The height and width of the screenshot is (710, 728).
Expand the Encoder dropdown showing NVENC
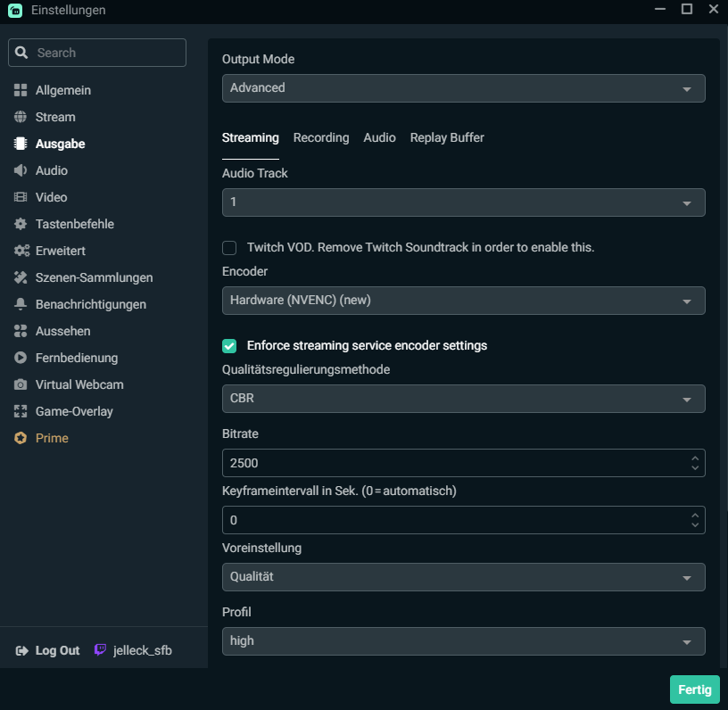coord(463,301)
